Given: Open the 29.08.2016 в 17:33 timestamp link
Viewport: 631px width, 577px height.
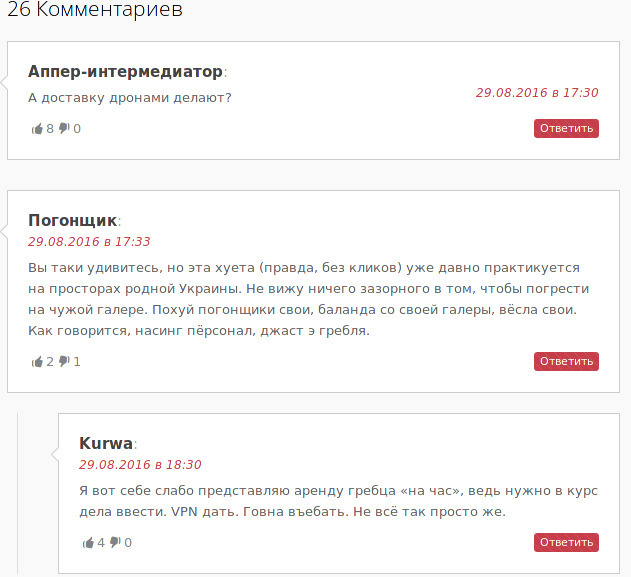Looking at the screenshot, I should (x=89, y=241).
